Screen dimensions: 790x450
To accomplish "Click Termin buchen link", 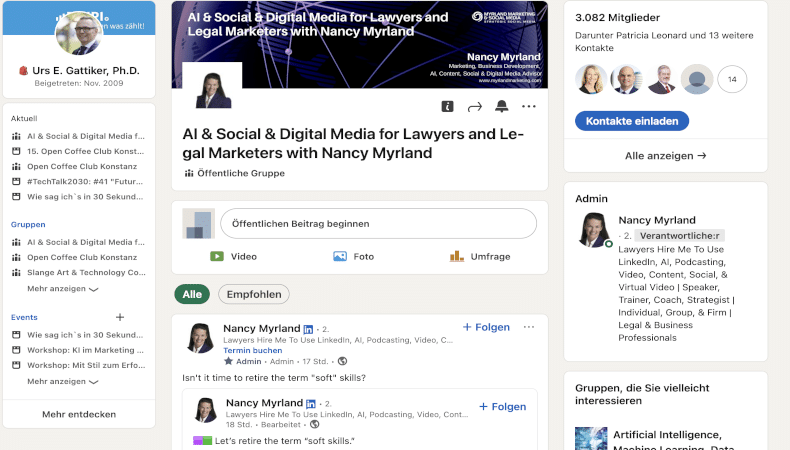I will [x=252, y=350].
